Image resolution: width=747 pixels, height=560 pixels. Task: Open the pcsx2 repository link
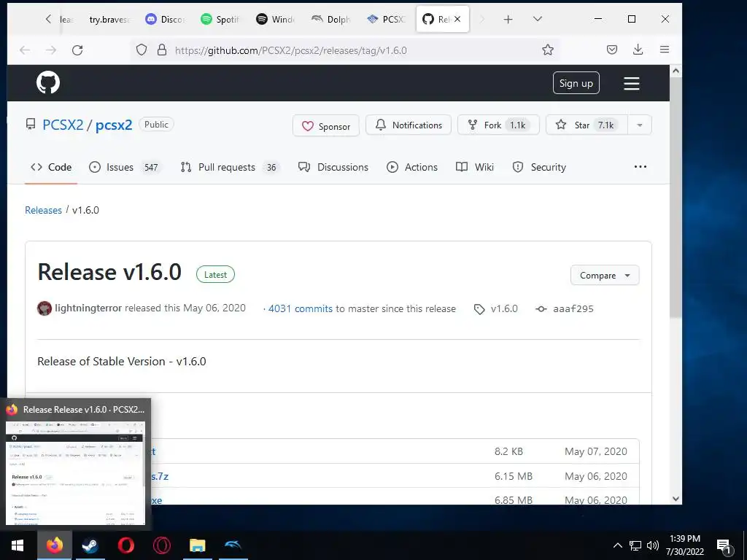[113, 125]
